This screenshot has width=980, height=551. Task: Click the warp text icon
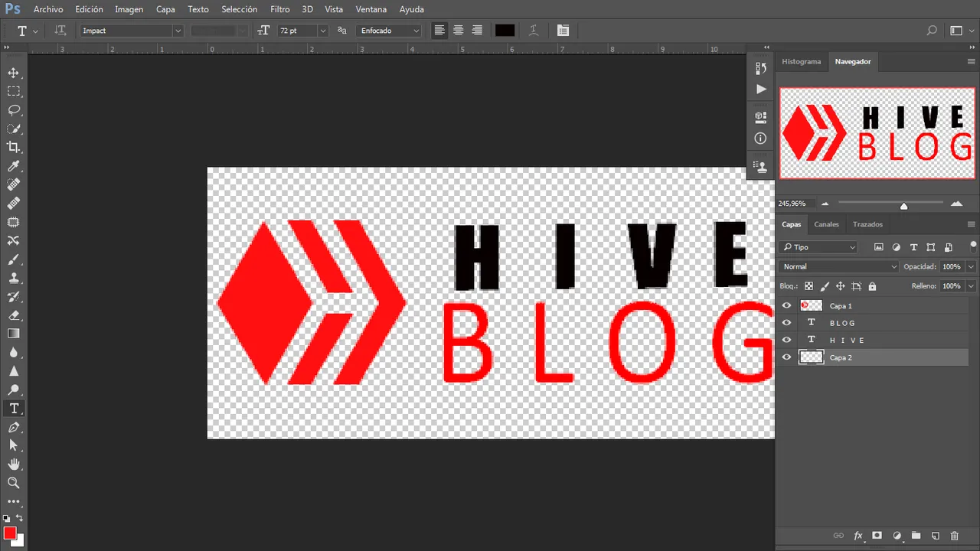[x=534, y=31]
